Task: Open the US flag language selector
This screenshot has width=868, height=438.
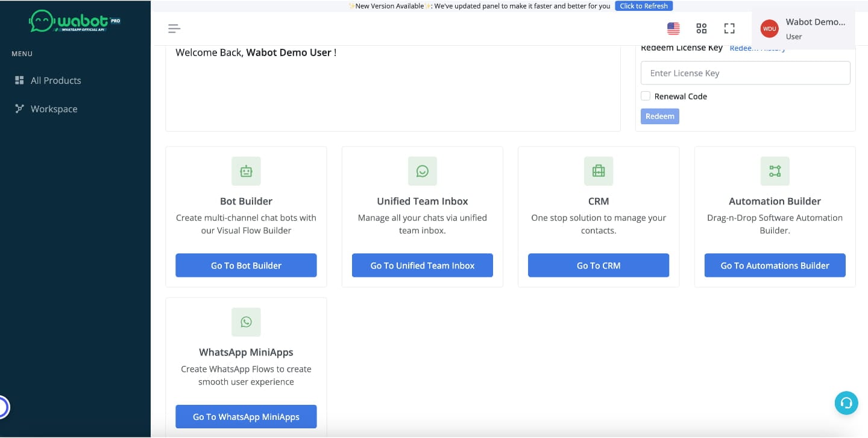Action: point(673,28)
